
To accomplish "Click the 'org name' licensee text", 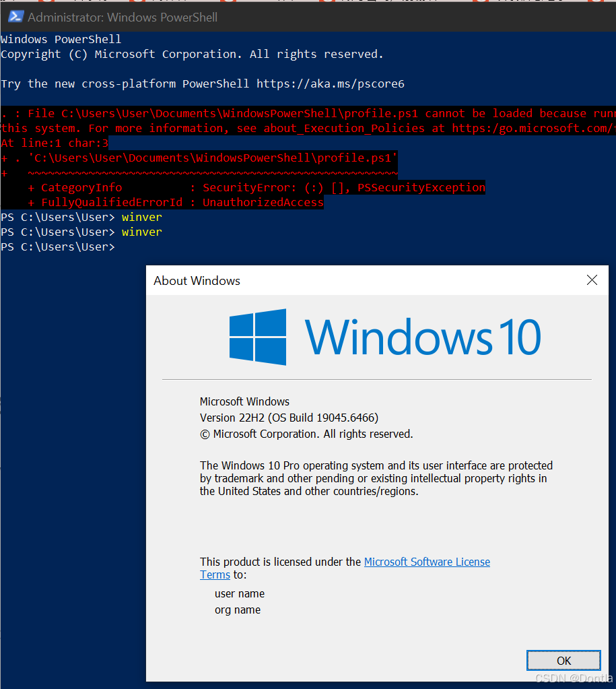I will click(237, 610).
